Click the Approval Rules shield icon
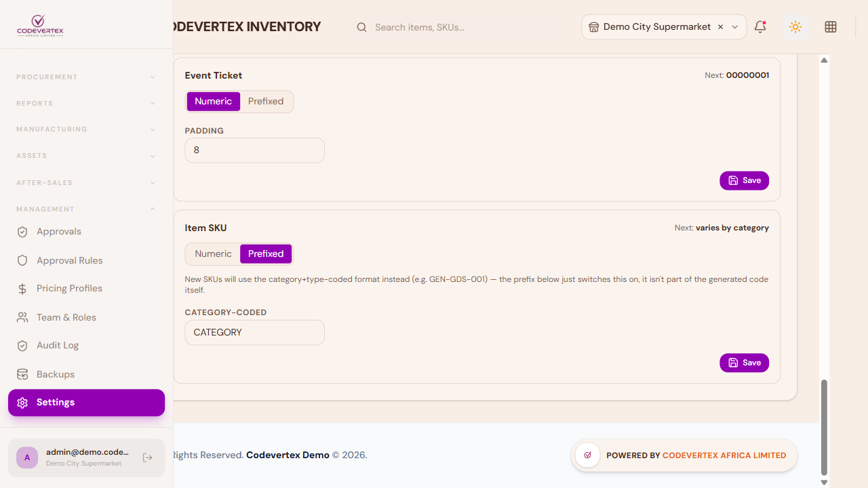The width and height of the screenshot is (868, 488). pos(22,260)
